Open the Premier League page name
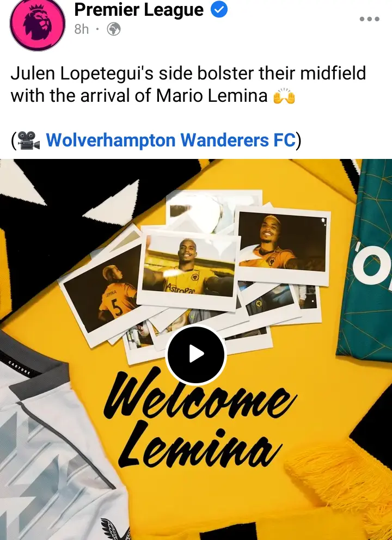 [x=139, y=10]
